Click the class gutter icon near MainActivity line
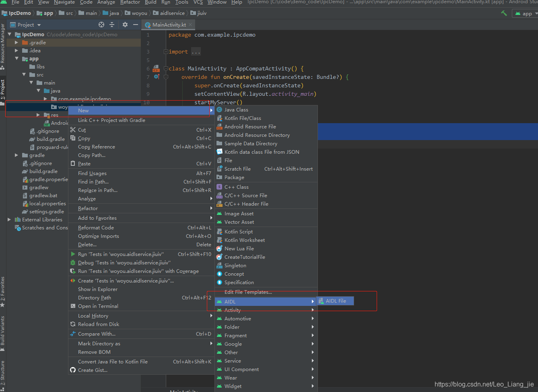Image resolution: width=538 pixels, height=392 pixels. [156, 68]
